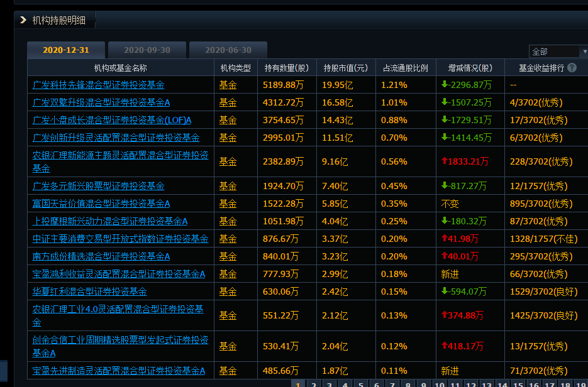Open 广发科技先锋混合型证券投资基金 link
588x387 pixels.
[98, 85]
